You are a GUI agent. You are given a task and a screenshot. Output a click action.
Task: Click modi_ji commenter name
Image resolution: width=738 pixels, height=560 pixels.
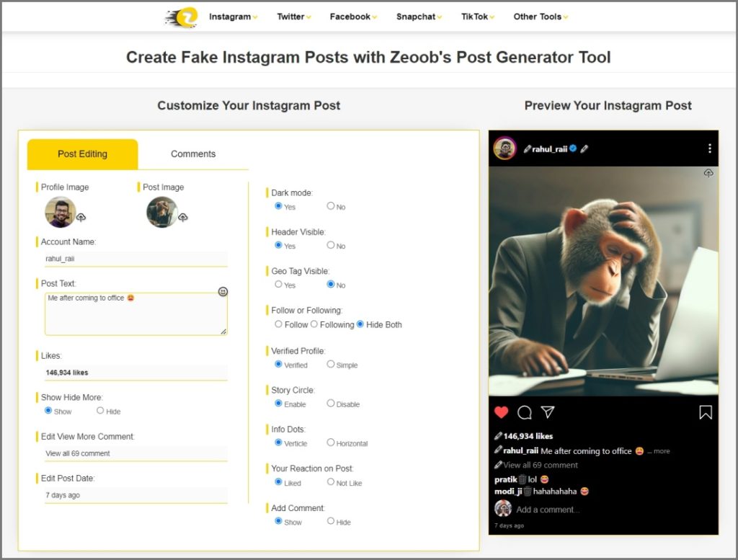point(508,492)
